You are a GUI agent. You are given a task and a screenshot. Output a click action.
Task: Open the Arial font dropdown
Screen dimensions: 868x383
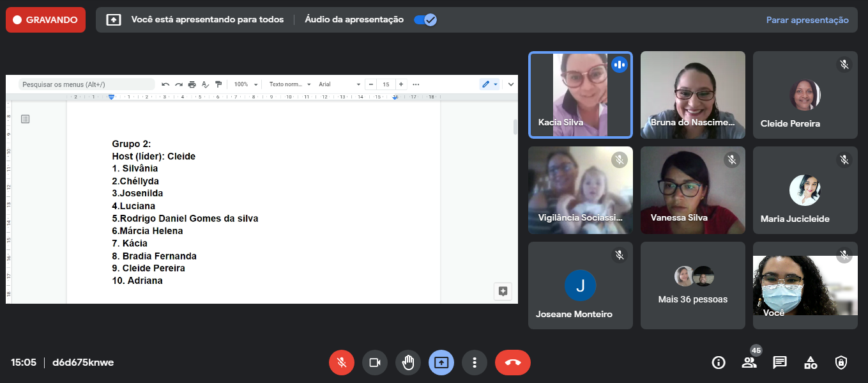click(x=339, y=84)
